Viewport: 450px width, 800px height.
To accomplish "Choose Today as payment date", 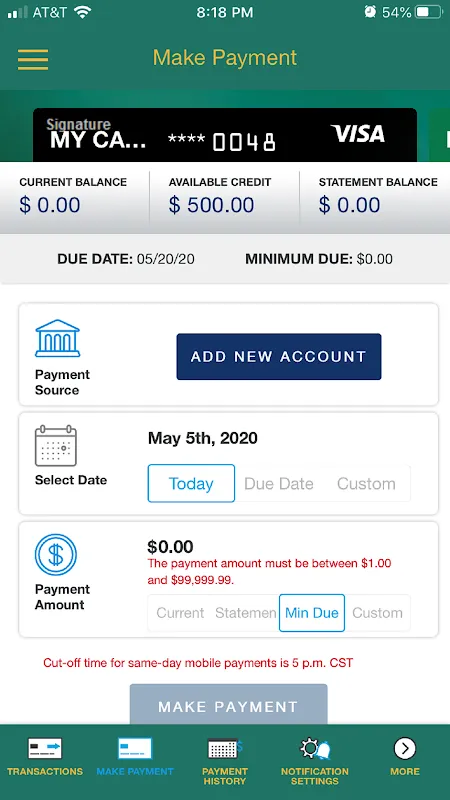I will [x=191, y=483].
